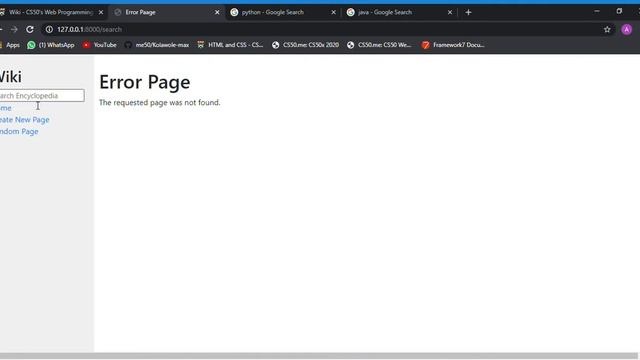Restore down the browser window

pyautogui.click(x=619, y=11)
